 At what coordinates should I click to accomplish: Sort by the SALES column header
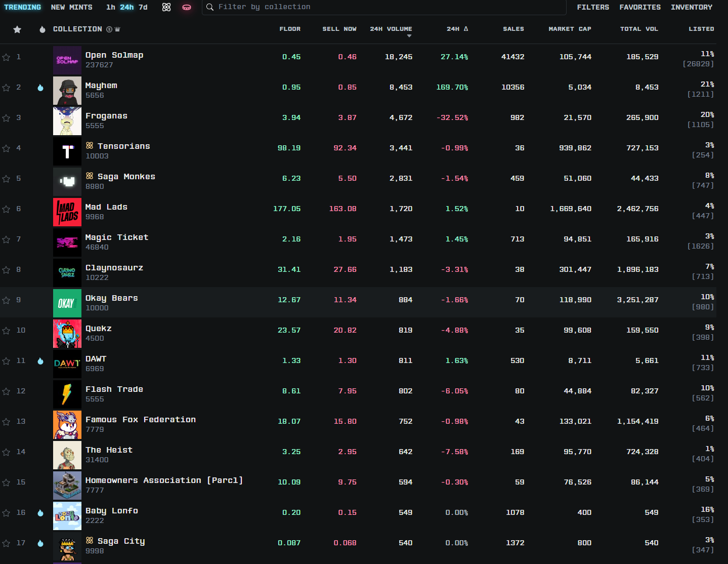pos(513,29)
